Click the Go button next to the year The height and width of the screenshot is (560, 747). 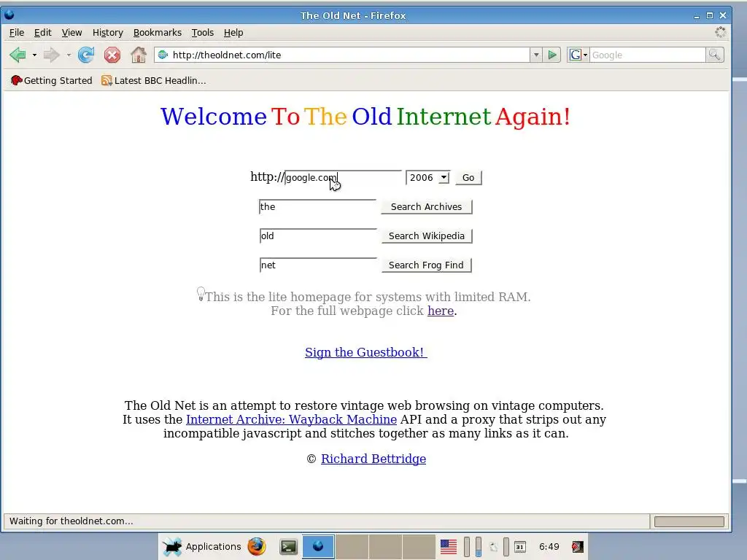click(468, 178)
